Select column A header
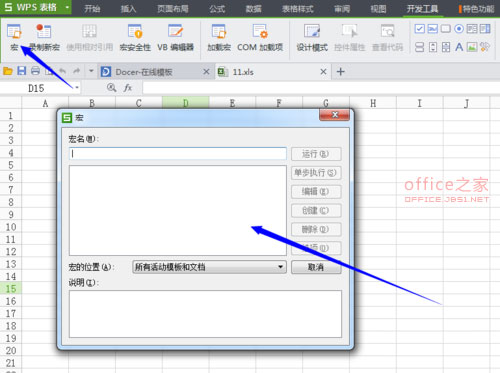This screenshot has height=373, width=500. coord(45,103)
